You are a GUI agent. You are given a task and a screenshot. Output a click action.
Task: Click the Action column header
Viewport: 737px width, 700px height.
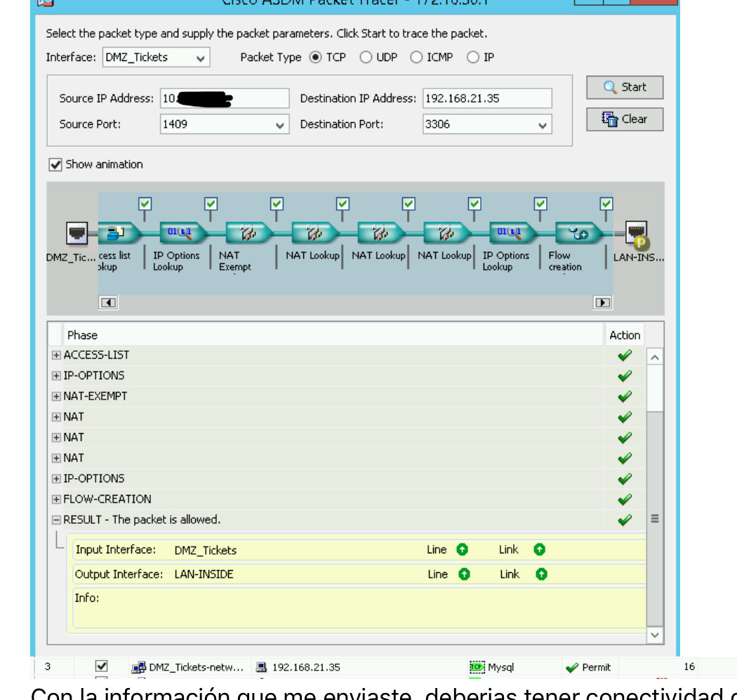click(x=625, y=335)
